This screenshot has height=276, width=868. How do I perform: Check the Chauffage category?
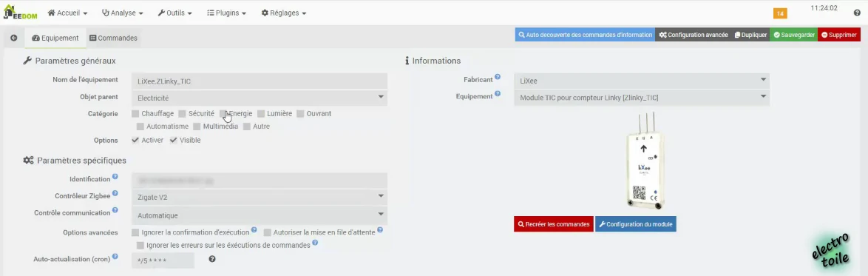[135, 114]
